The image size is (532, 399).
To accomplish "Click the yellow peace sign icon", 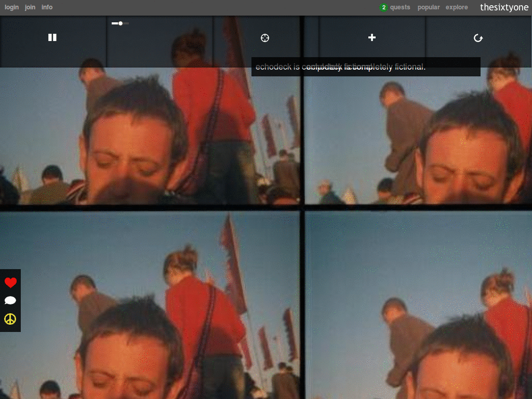I will (10, 319).
